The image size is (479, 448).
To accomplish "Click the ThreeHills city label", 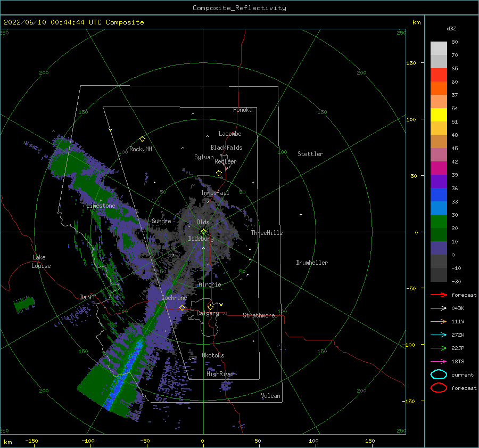I will [267, 233].
